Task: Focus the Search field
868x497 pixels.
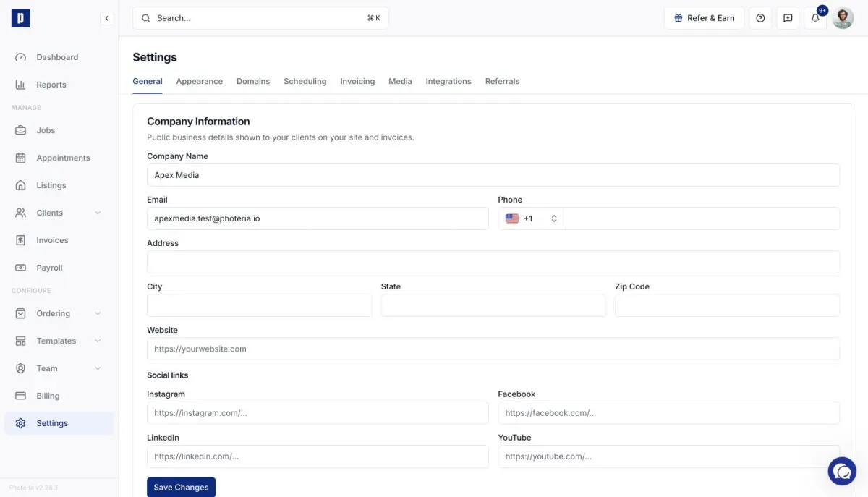Action: point(260,18)
